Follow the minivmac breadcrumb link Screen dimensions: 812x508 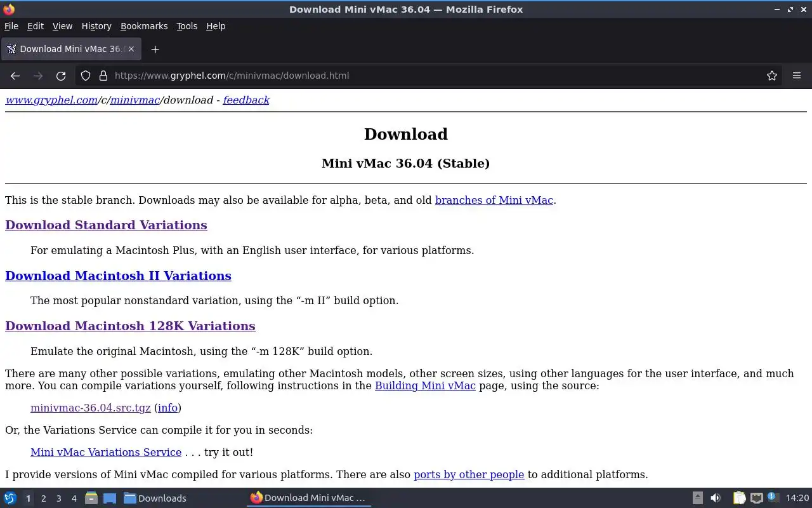click(135, 100)
